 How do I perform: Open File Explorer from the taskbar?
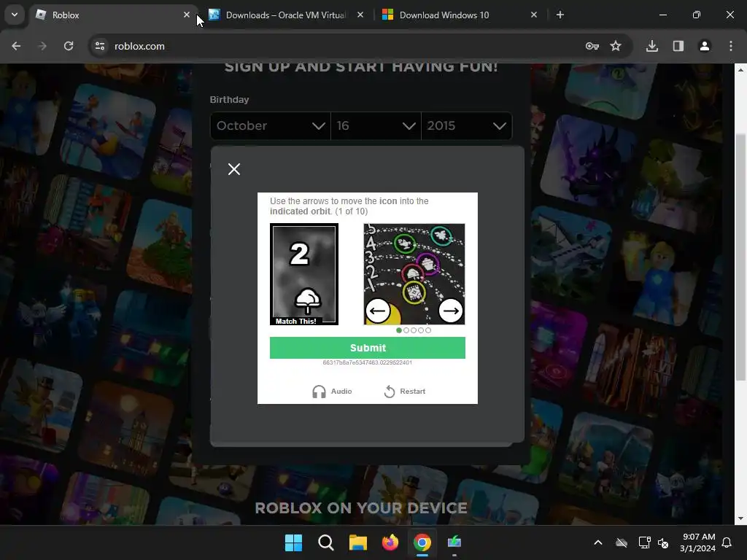(357, 542)
